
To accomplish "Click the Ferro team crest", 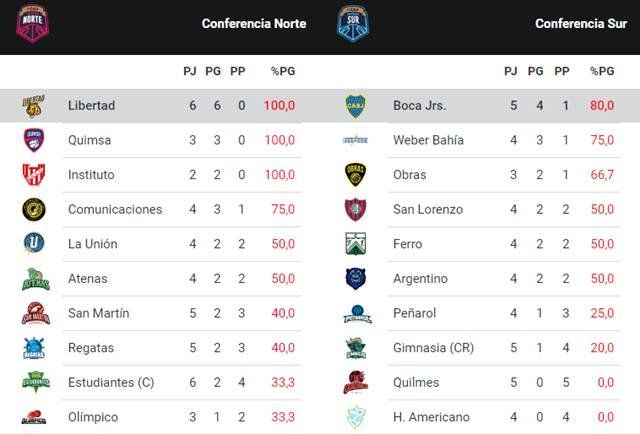I will pos(355,244).
